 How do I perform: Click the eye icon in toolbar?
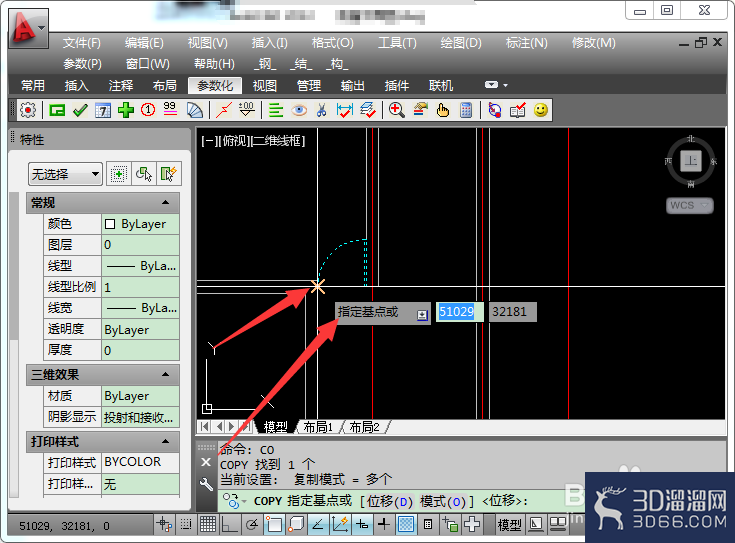click(x=299, y=111)
